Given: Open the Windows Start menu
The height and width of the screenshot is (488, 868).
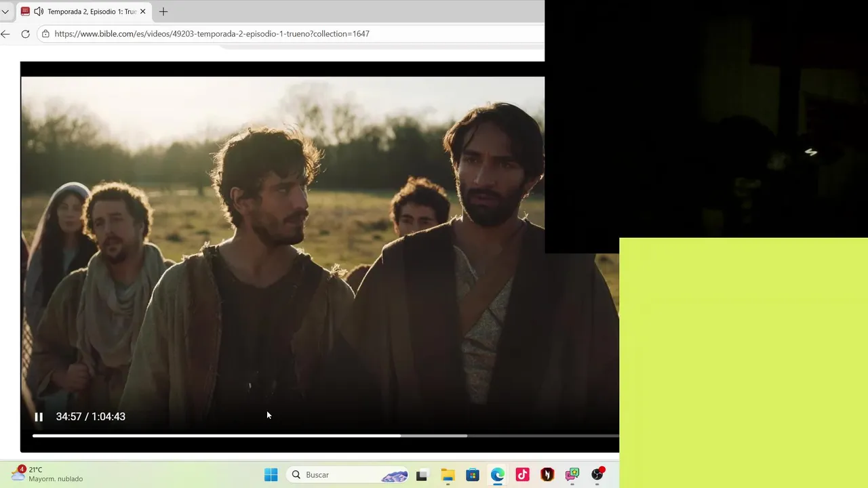Looking at the screenshot, I should [x=271, y=474].
